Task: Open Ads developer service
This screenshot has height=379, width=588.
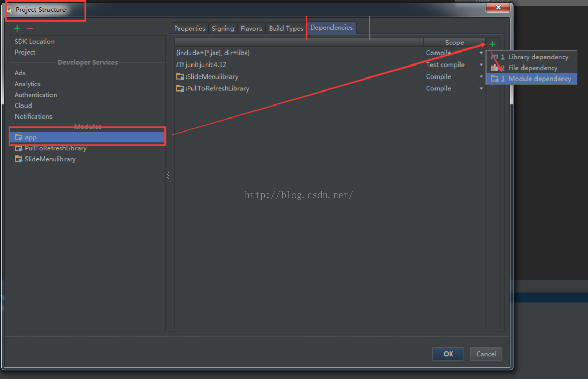Action: coord(20,73)
